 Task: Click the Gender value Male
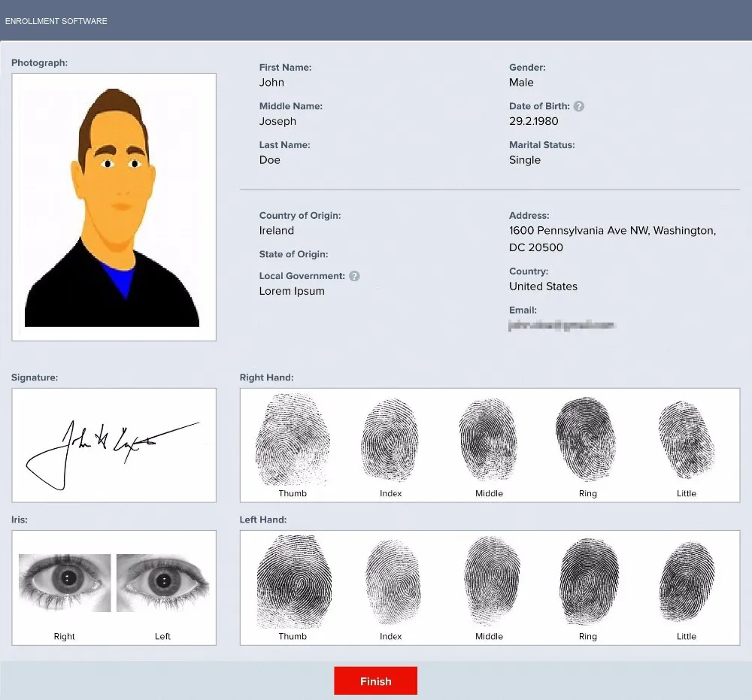(521, 82)
